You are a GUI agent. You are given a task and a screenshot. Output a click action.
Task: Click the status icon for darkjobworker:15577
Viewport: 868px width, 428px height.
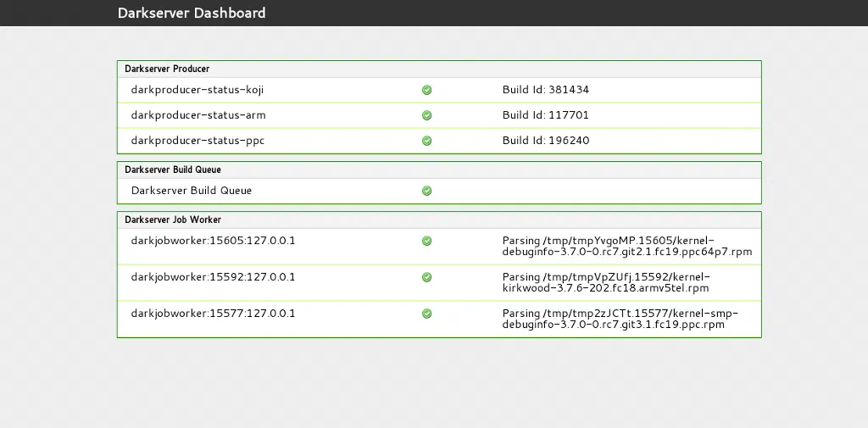point(427,314)
